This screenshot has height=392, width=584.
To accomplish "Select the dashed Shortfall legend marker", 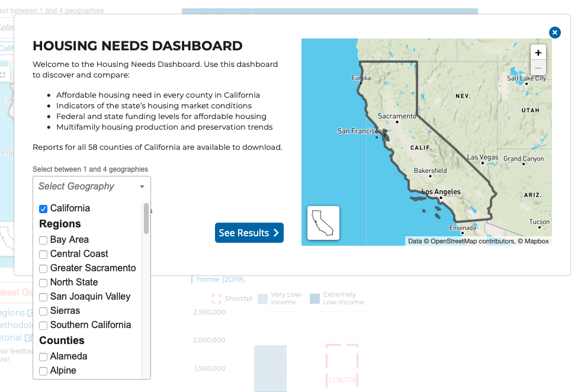I will pos(217,298).
